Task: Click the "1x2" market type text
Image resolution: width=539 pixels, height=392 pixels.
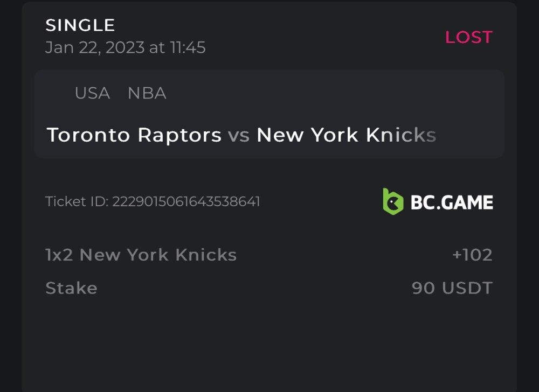Action: tap(59, 255)
